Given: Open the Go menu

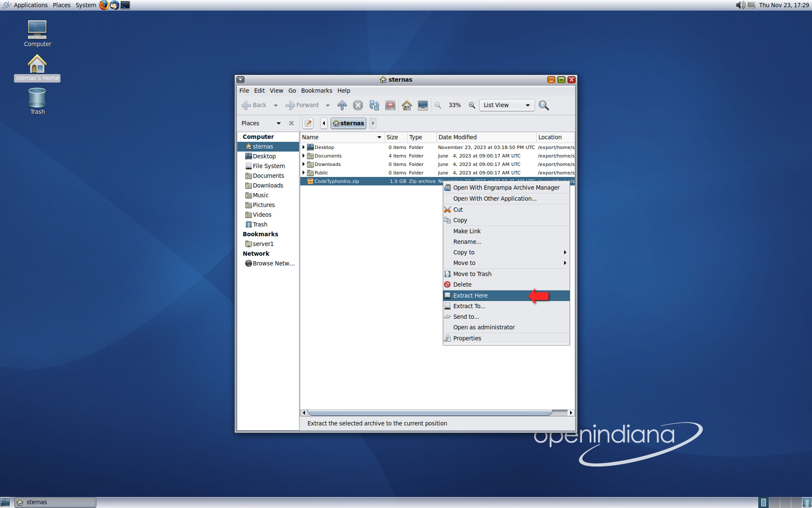Looking at the screenshot, I should [292, 91].
